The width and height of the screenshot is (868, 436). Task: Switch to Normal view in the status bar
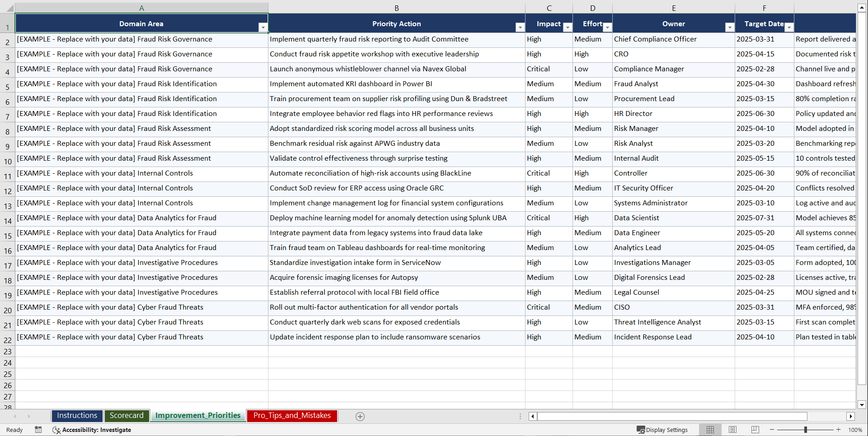(710, 430)
